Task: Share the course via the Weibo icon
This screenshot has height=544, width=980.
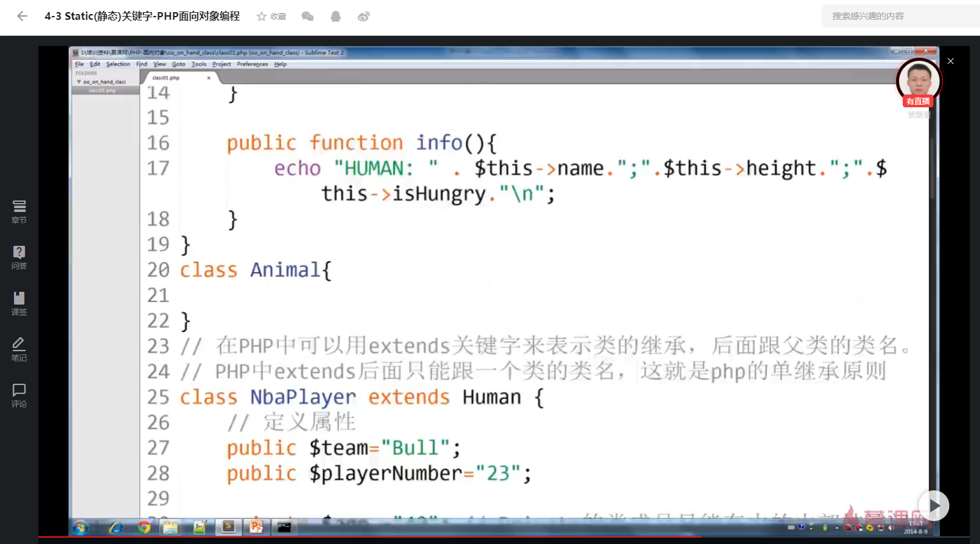Action: [364, 17]
